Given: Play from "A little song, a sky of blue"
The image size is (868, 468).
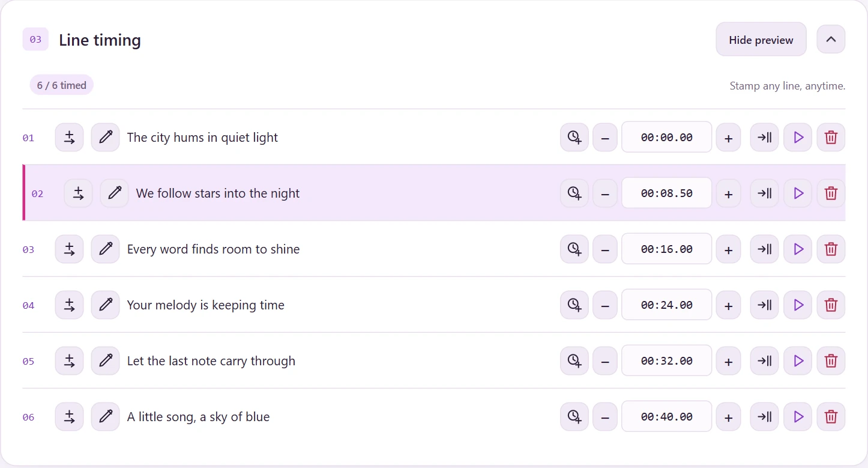Looking at the screenshot, I should 798,417.
